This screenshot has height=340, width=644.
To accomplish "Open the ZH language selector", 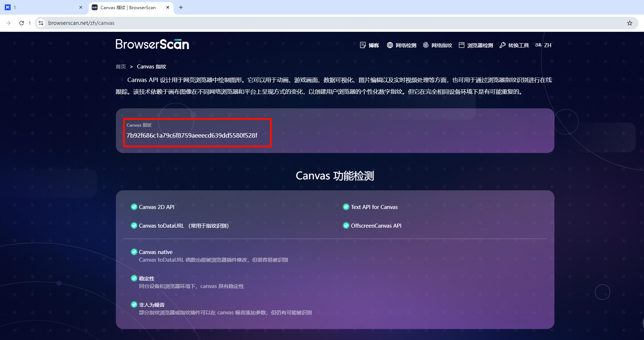I will click(543, 45).
